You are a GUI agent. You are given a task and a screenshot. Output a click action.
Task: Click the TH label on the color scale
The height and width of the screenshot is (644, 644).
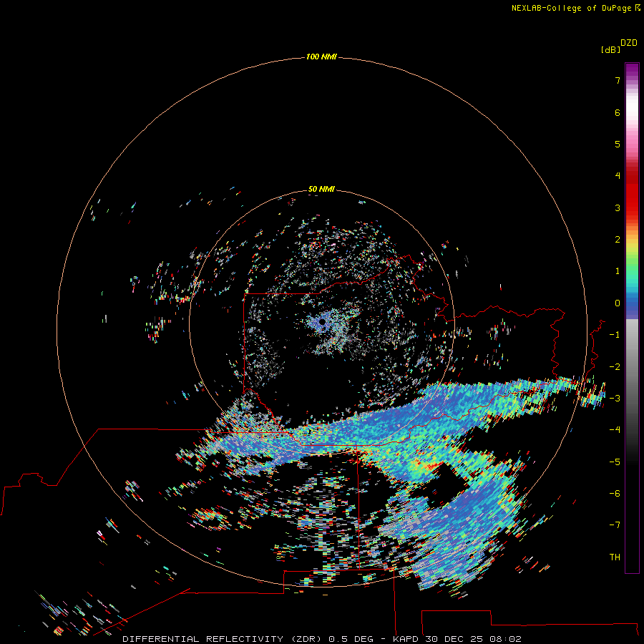[615, 557]
